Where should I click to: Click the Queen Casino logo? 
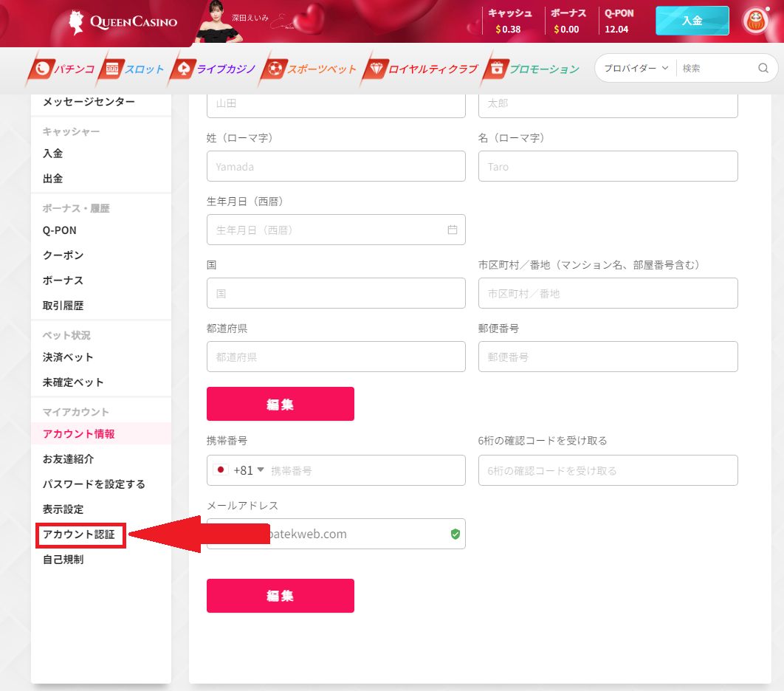click(123, 21)
